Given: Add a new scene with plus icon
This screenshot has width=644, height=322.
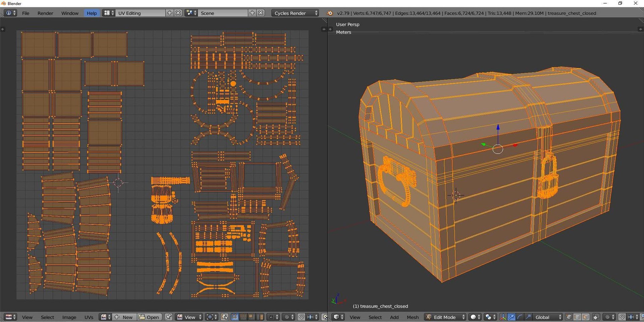Looking at the screenshot, I should pyautogui.click(x=252, y=13).
